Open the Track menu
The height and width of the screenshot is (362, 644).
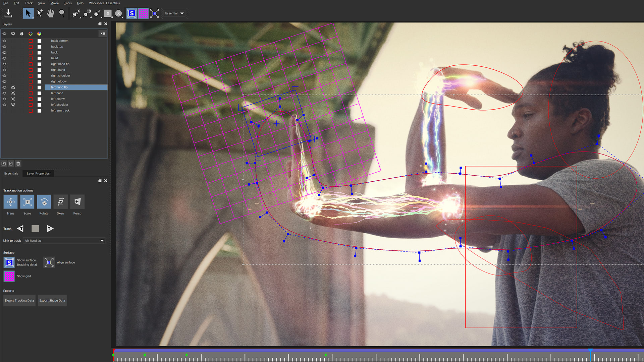click(x=29, y=3)
